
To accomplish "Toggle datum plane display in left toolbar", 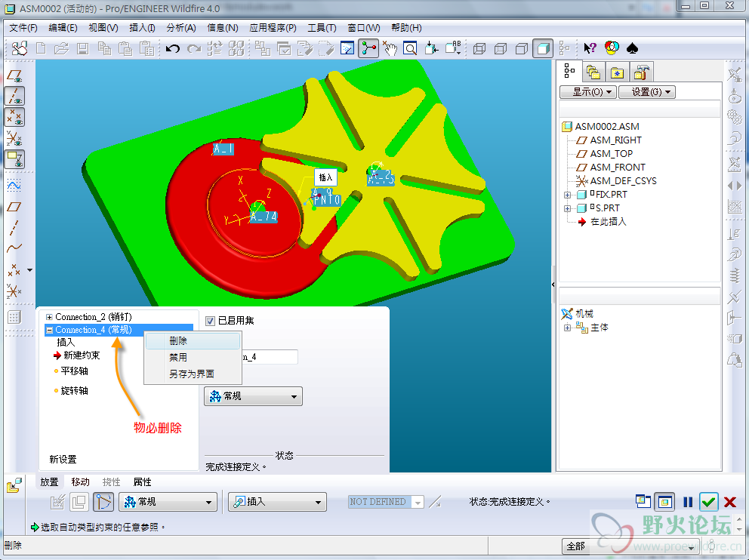I will click(x=14, y=75).
